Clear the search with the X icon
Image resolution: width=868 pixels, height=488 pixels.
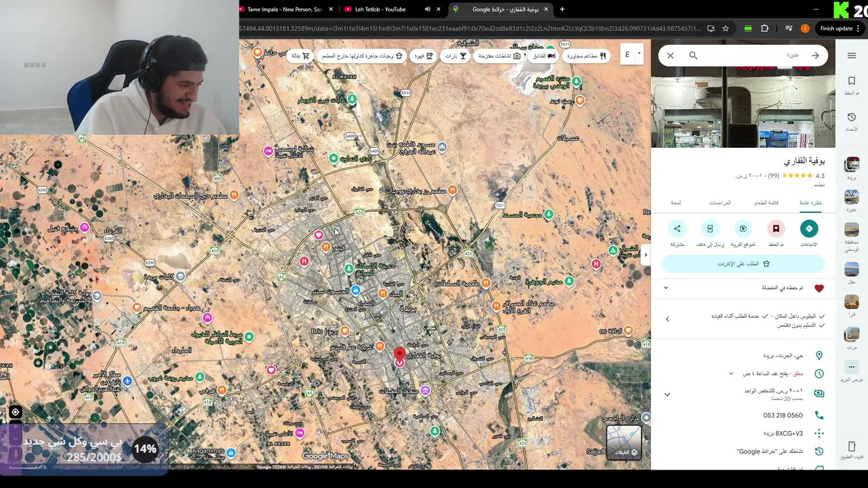tap(670, 56)
